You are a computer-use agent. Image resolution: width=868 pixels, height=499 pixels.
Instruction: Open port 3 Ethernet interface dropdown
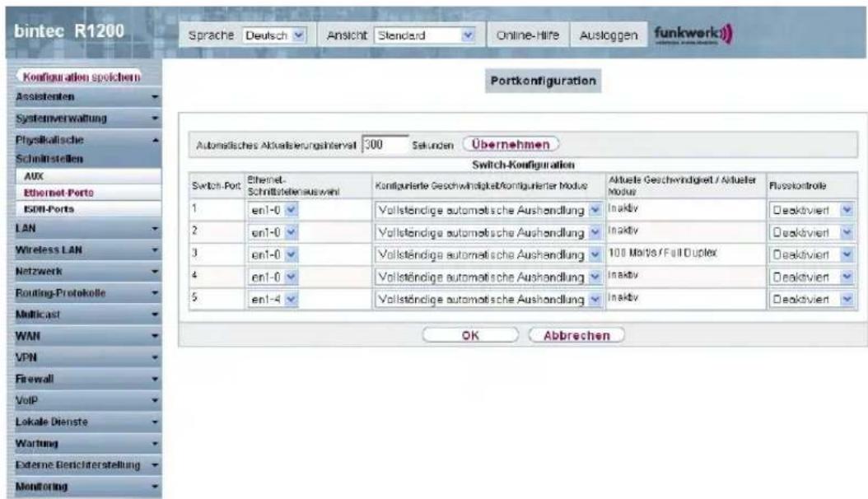tap(273, 254)
